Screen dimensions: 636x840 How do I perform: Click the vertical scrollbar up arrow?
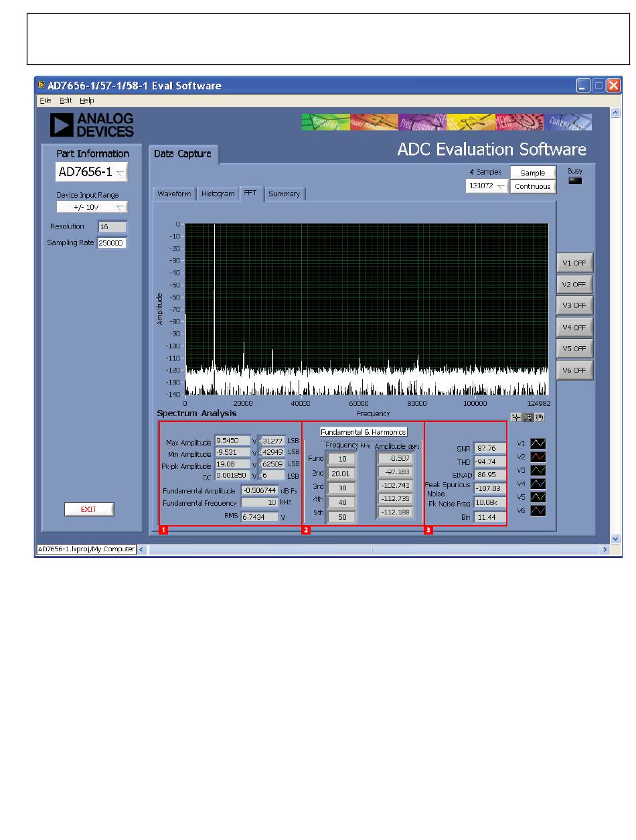coord(616,112)
